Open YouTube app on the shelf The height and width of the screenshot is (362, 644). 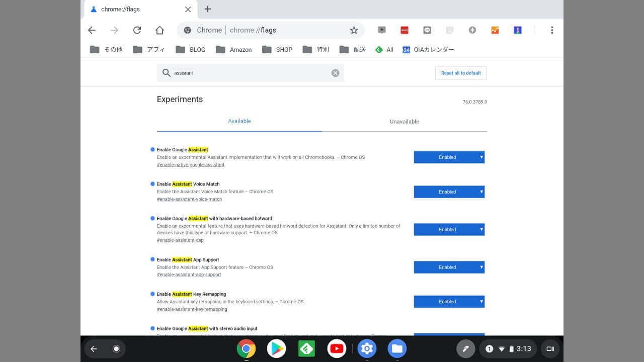[x=336, y=348]
